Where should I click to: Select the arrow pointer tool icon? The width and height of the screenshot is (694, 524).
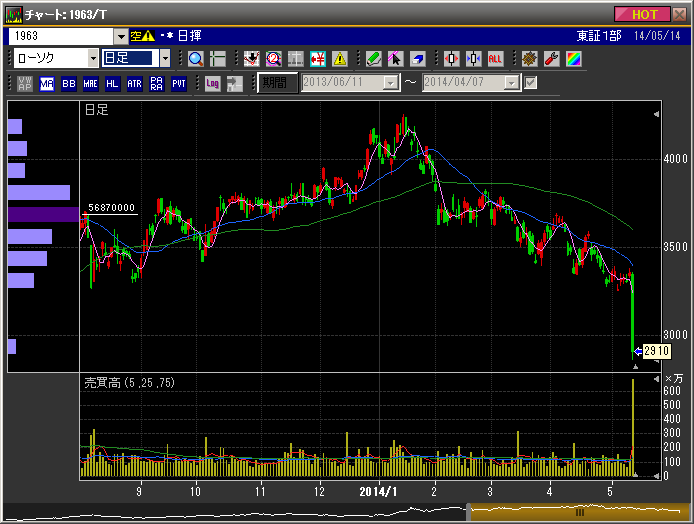[395, 58]
